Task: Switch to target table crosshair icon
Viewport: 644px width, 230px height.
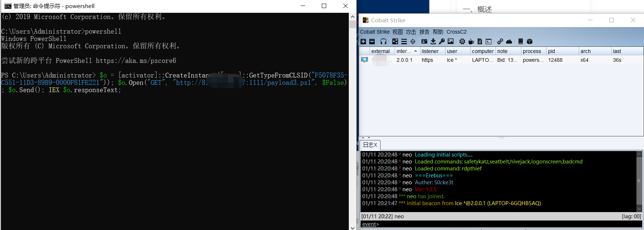Action: click(x=413, y=42)
